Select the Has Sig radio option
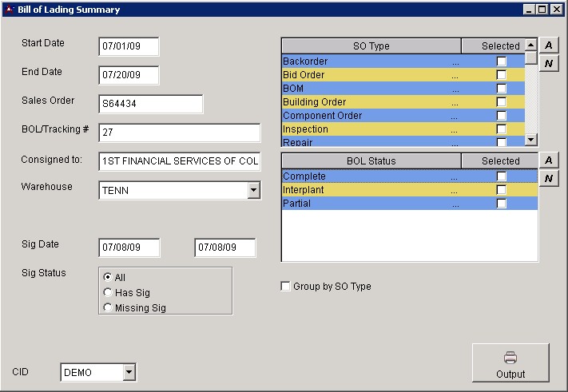The image size is (568, 392). (x=108, y=293)
